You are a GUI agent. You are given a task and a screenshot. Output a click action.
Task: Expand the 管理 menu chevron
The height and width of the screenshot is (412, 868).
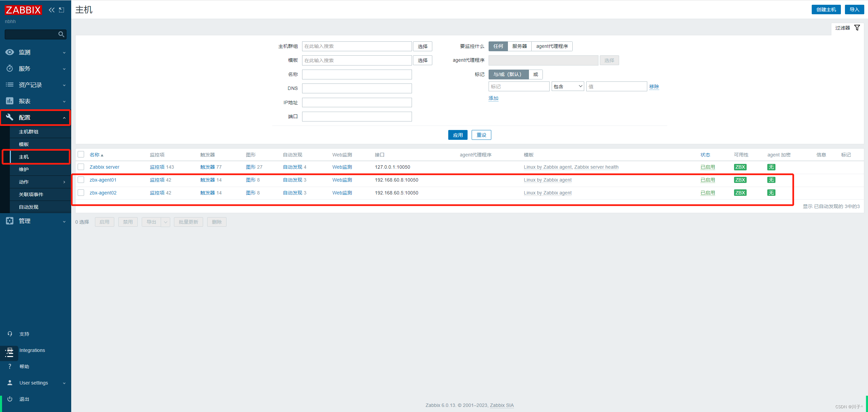[x=64, y=222]
